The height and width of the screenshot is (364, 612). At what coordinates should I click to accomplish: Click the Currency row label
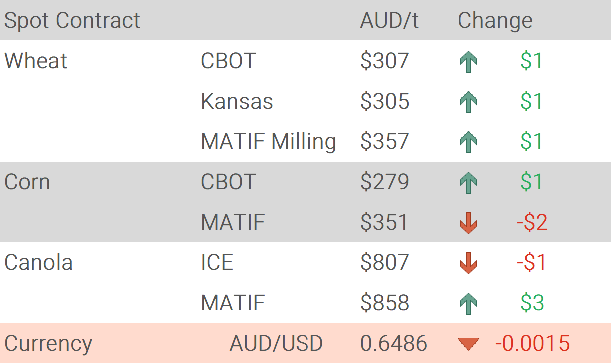[x=48, y=344]
